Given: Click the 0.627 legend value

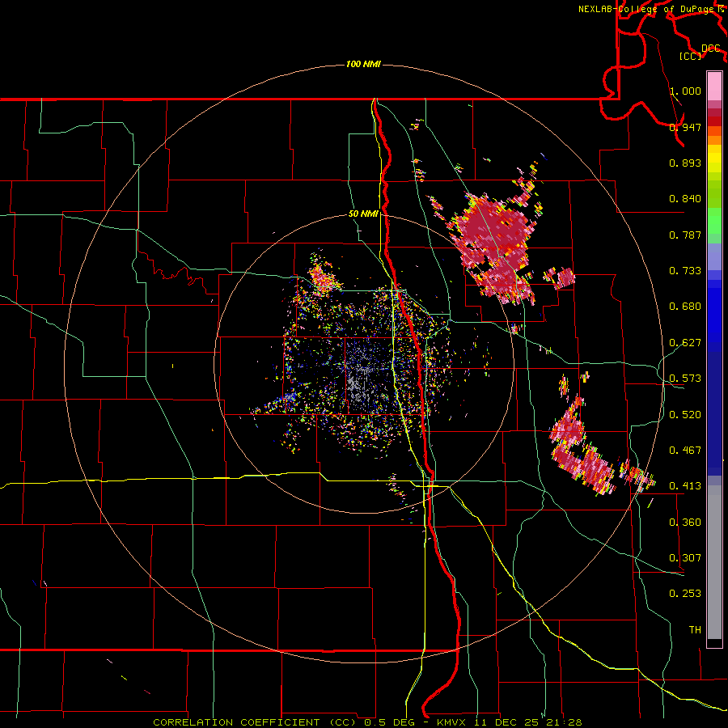Looking at the screenshot, I should point(685,343).
